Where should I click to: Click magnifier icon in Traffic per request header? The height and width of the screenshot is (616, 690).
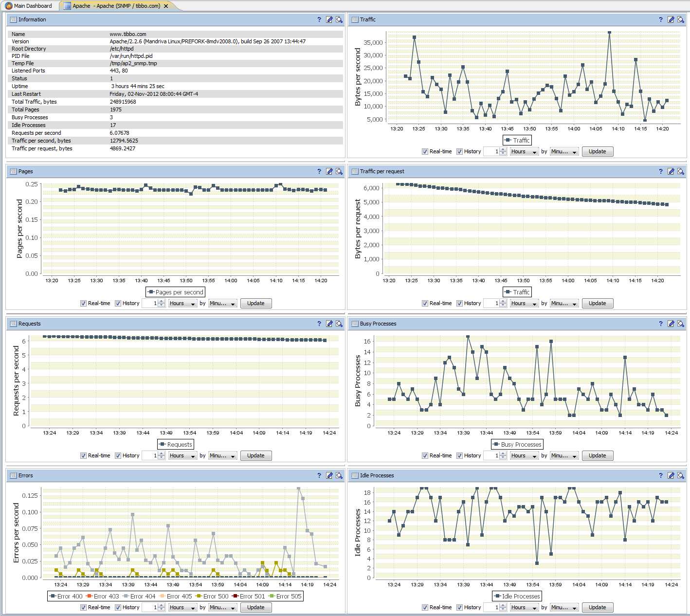click(x=681, y=171)
